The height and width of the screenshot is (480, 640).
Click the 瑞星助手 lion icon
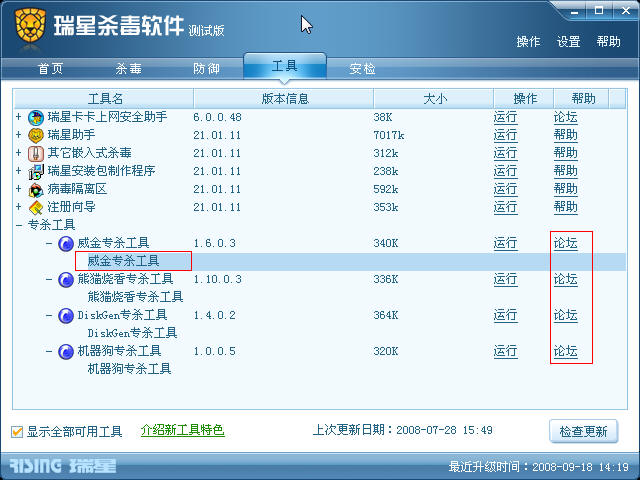coord(36,136)
